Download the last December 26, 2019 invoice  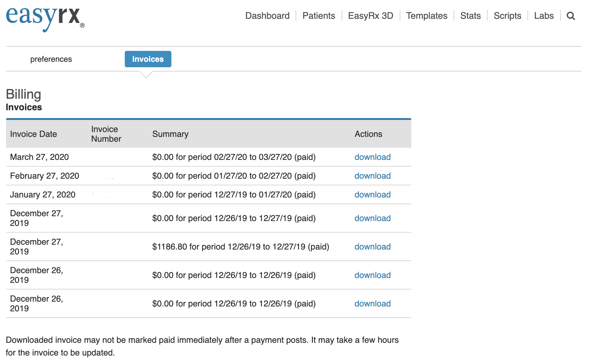click(372, 304)
